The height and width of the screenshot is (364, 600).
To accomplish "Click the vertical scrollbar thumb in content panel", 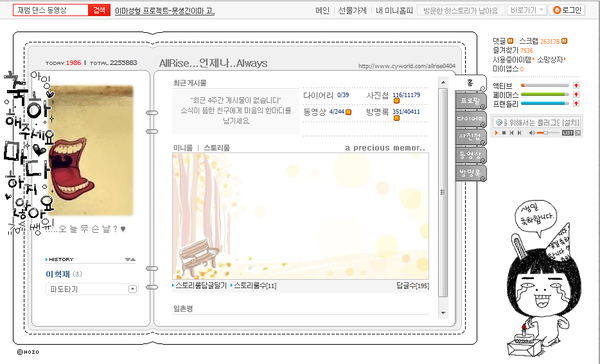I will coord(443,192).
